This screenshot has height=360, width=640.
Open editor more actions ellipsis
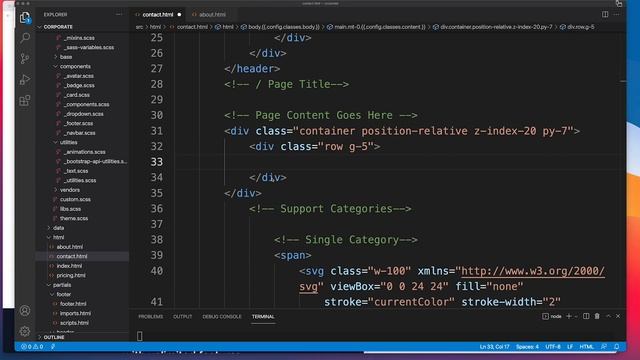(x=616, y=14)
